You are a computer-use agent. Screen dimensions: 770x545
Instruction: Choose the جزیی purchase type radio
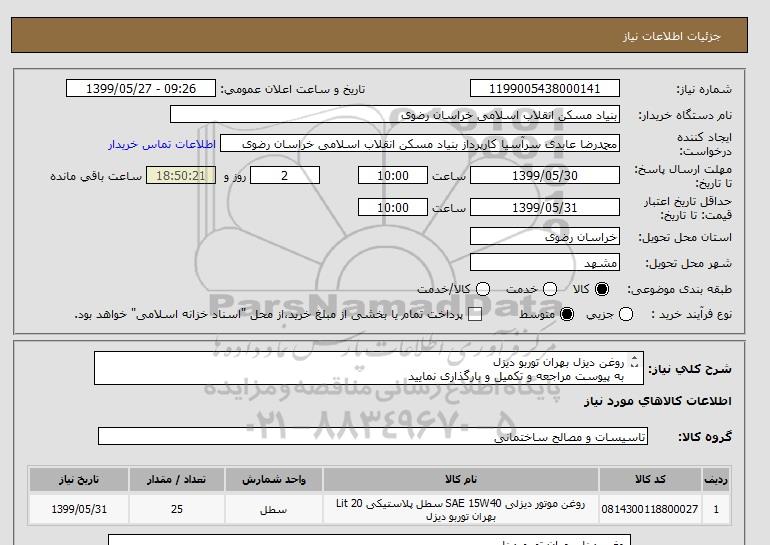point(626,314)
